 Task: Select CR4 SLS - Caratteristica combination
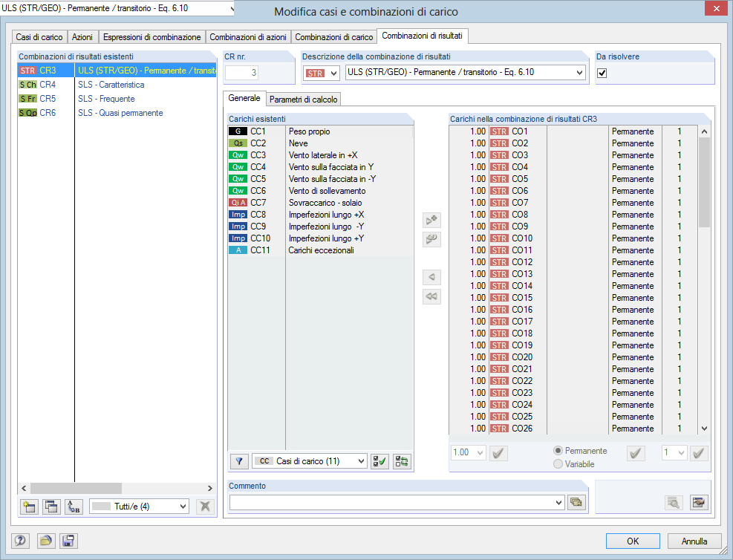tap(117, 85)
